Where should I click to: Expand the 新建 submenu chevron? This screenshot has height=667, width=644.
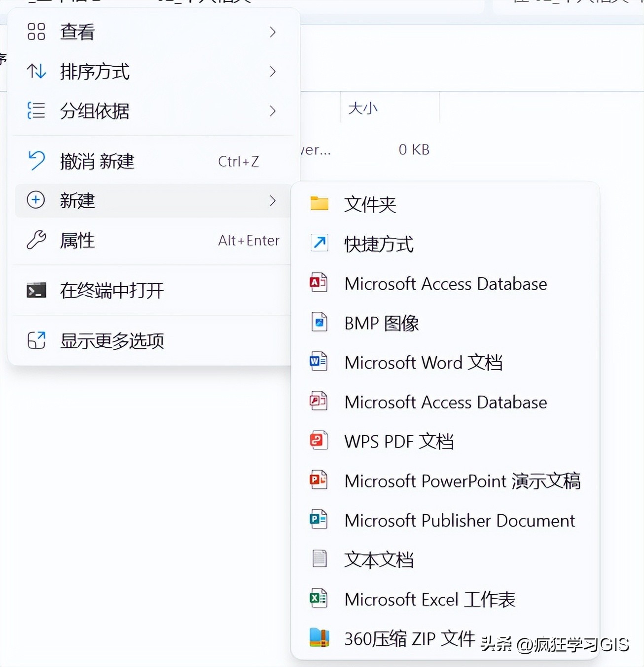273,200
